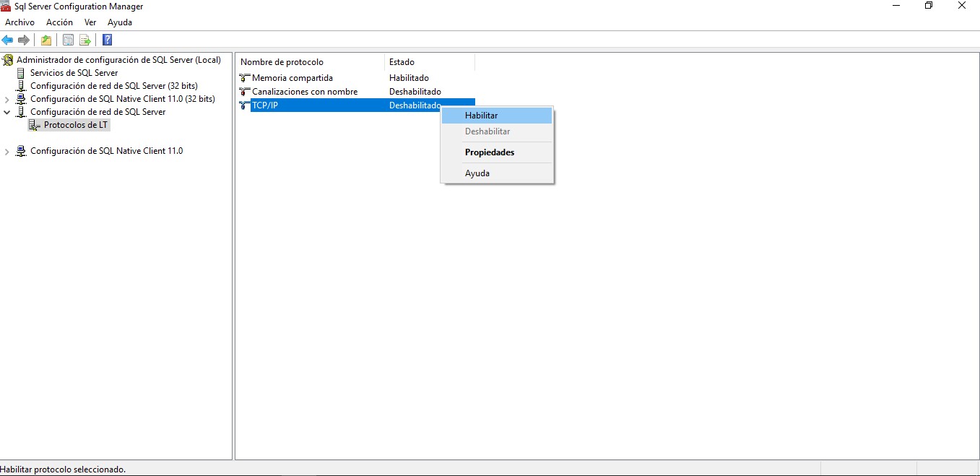The image size is (980, 476).
Task: Choose Ayuda in the context menu
Action: point(497,173)
